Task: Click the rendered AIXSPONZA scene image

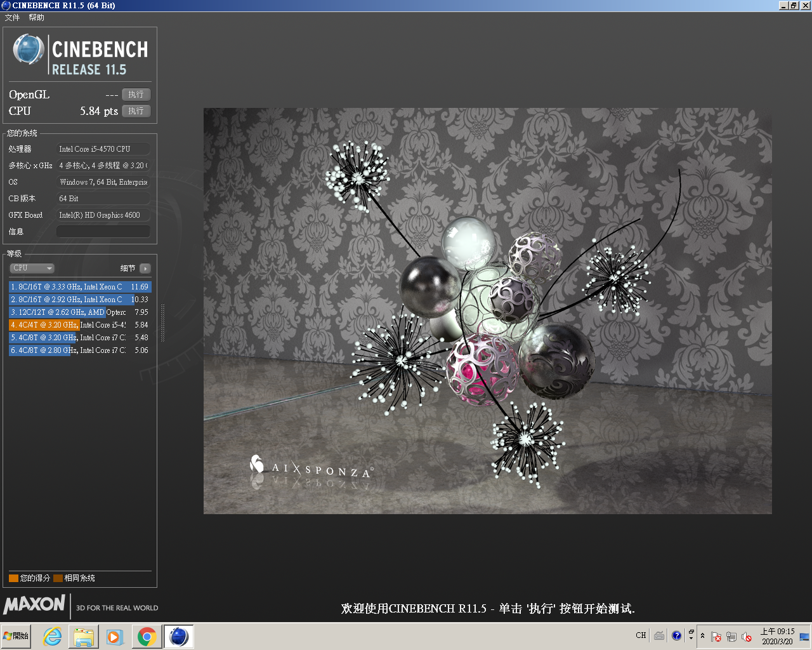Action: coord(487,311)
